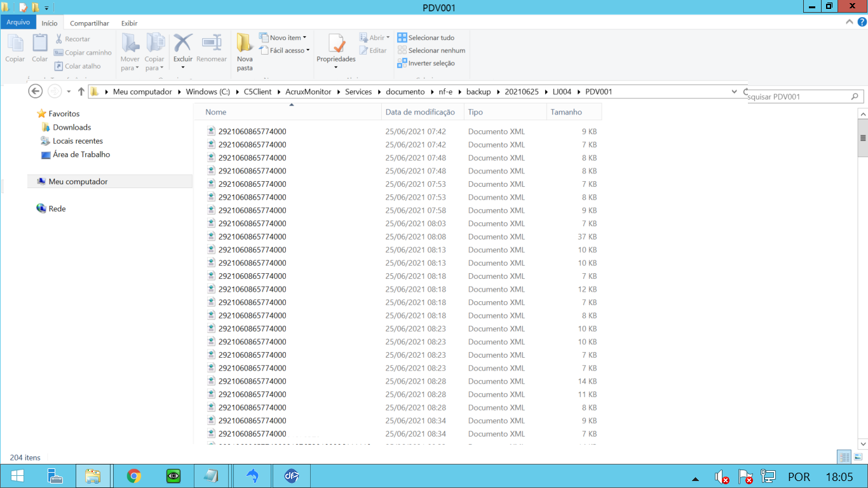This screenshot has width=868, height=488.
Task: Open the address bar history dropdown
Action: [735, 91]
